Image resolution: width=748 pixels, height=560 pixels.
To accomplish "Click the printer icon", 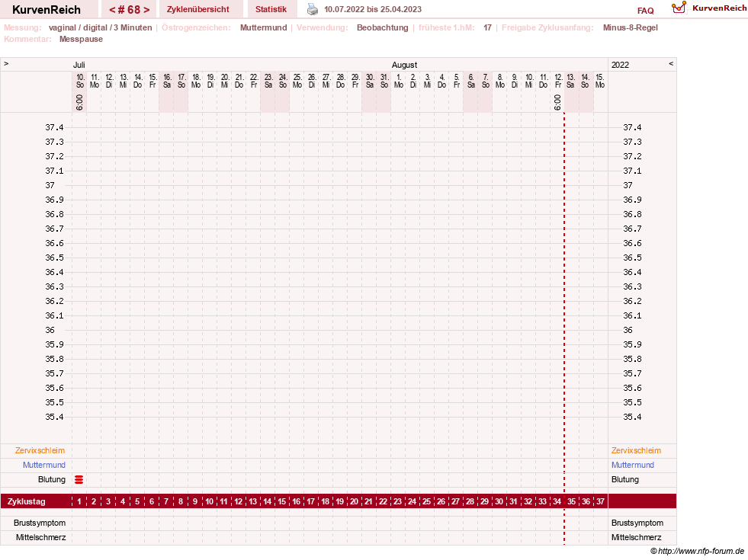I will (313, 9).
